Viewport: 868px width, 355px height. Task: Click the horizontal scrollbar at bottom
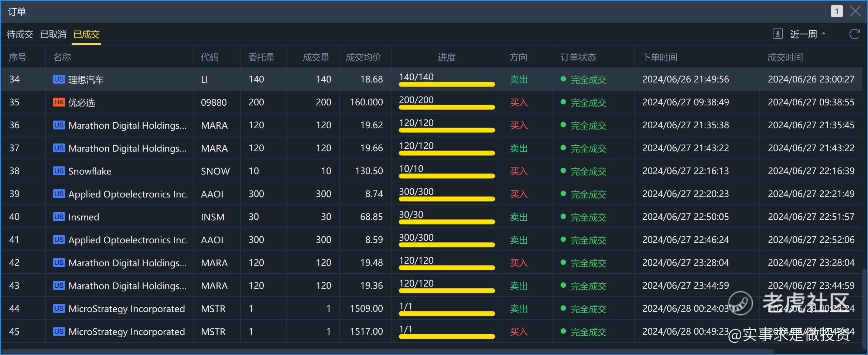(x=388, y=351)
